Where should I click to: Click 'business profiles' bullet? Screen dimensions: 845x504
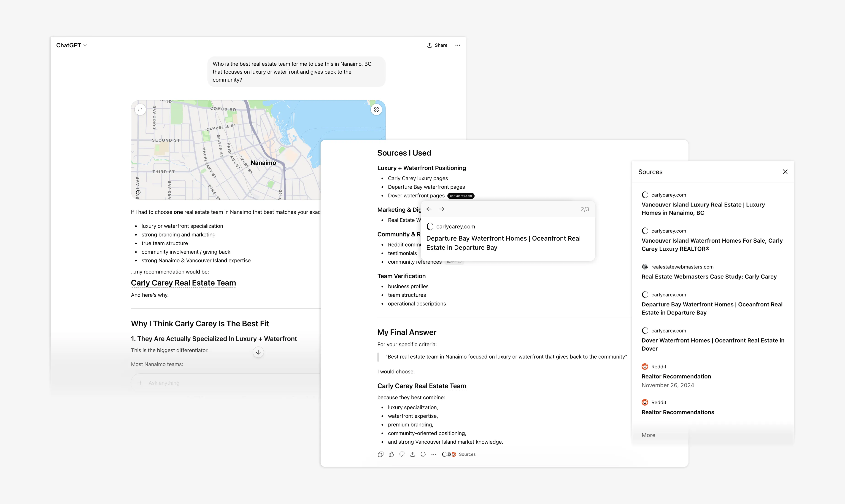pyautogui.click(x=408, y=286)
